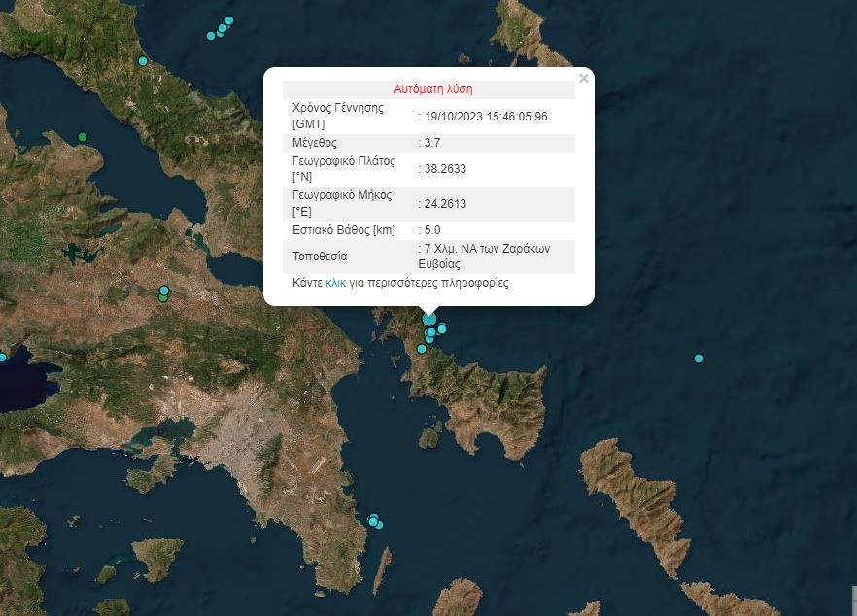Select the partially hidden marker at the left edge

(x=2, y=357)
